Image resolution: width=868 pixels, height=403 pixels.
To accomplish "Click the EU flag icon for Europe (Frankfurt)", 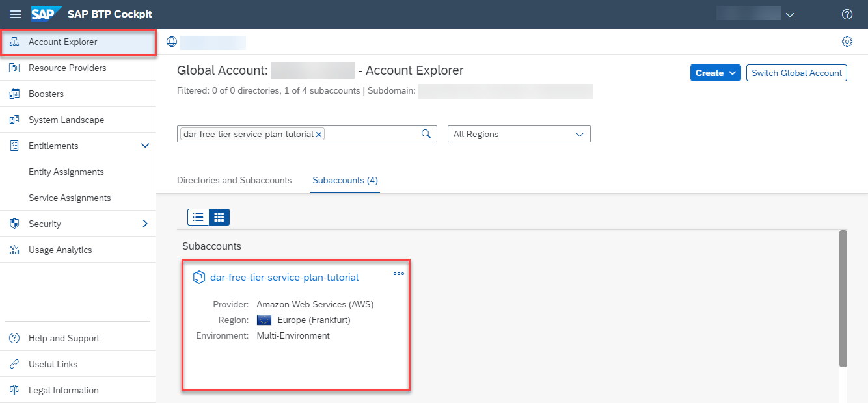I will 264,320.
